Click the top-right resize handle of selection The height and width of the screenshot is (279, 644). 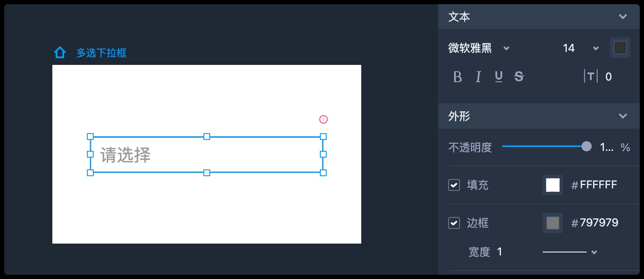(323, 137)
